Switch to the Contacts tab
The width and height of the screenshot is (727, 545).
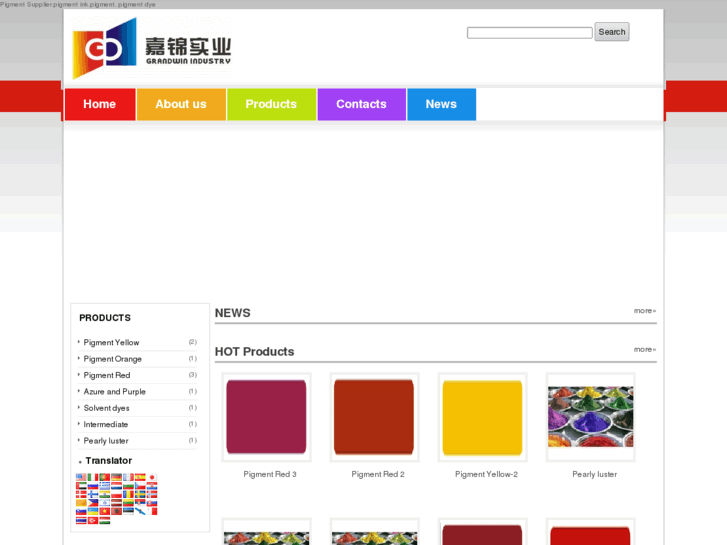click(x=362, y=104)
